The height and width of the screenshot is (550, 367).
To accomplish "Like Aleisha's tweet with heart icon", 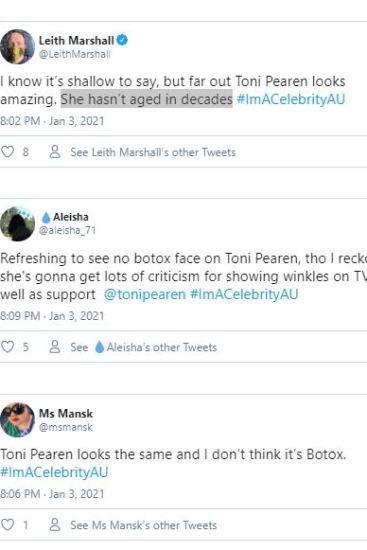I will point(7,347).
